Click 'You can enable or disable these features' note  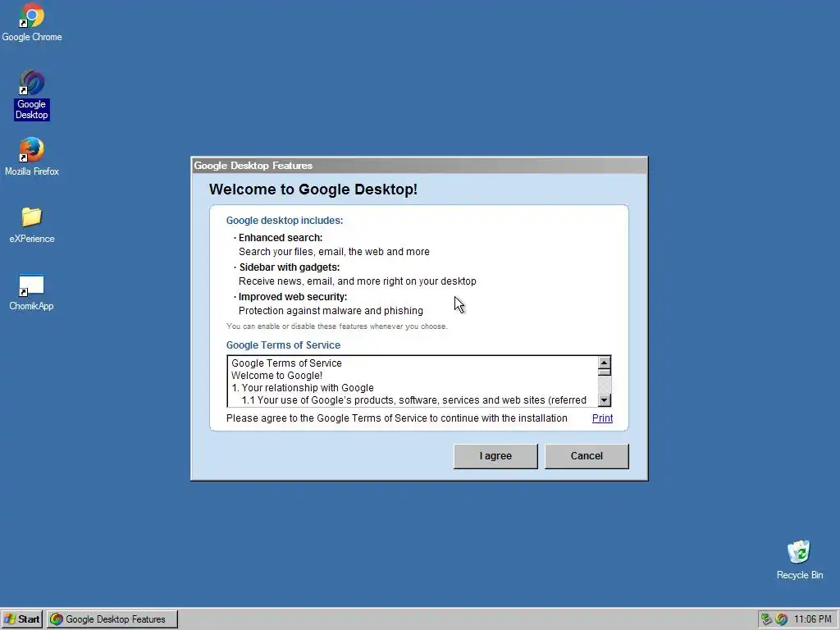[336, 326]
